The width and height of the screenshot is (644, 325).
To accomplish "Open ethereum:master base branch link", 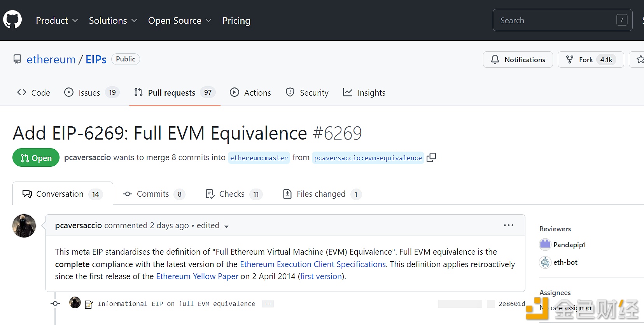I will tap(259, 158).
